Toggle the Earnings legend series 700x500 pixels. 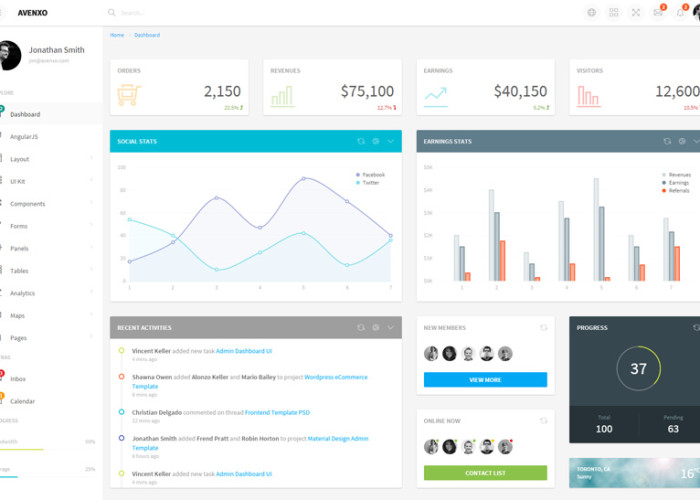675,183
